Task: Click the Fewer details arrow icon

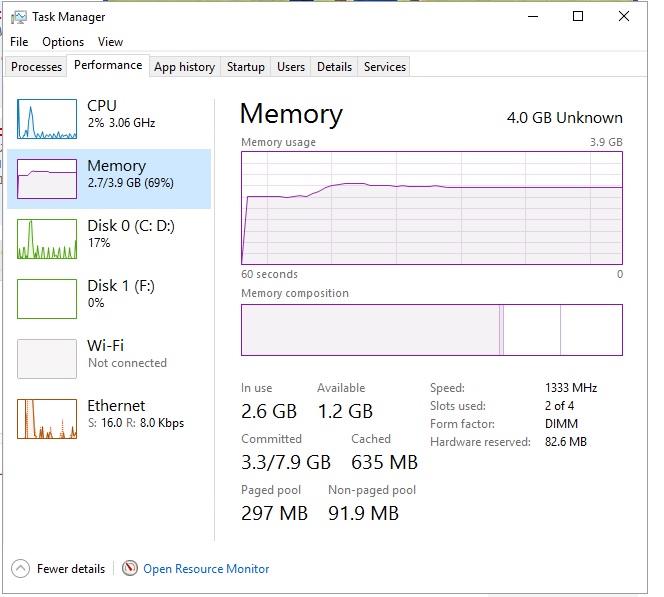Action: point(20,569)
